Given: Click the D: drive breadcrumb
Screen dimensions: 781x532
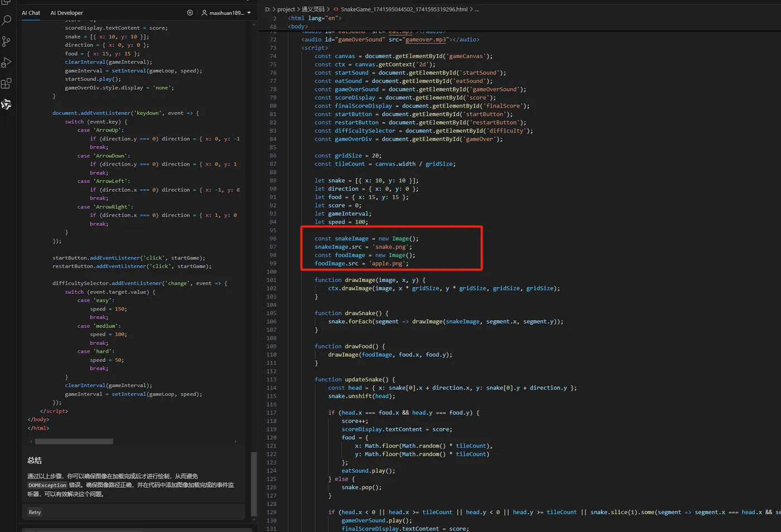Looking at the screenshot, I should pos(268,9).
